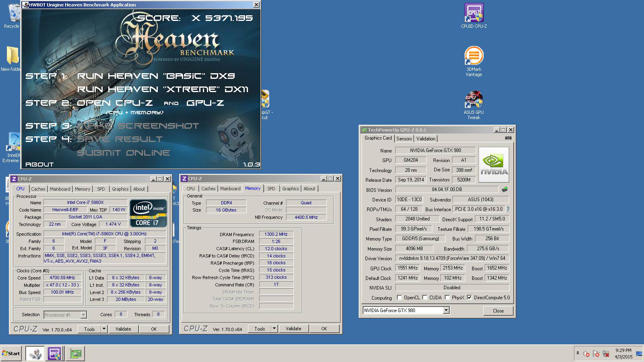Open the Windows Start button
This screenshot has height=362, width=644.
pyautogui.click(x=11, y=354)
